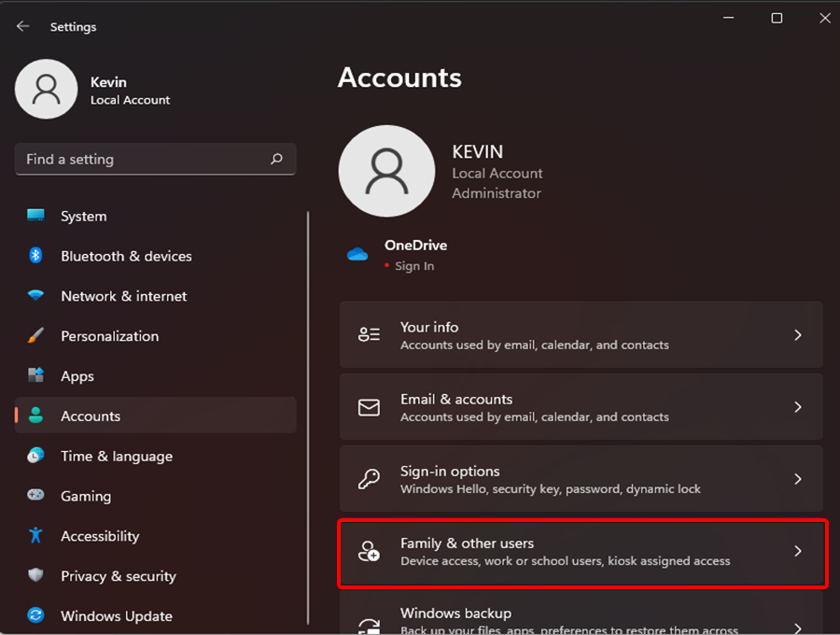The width and height of the screenshot is (840, 635).
Task: Open Windows Update from the sidebar
Action: click(x=35, y=616)
